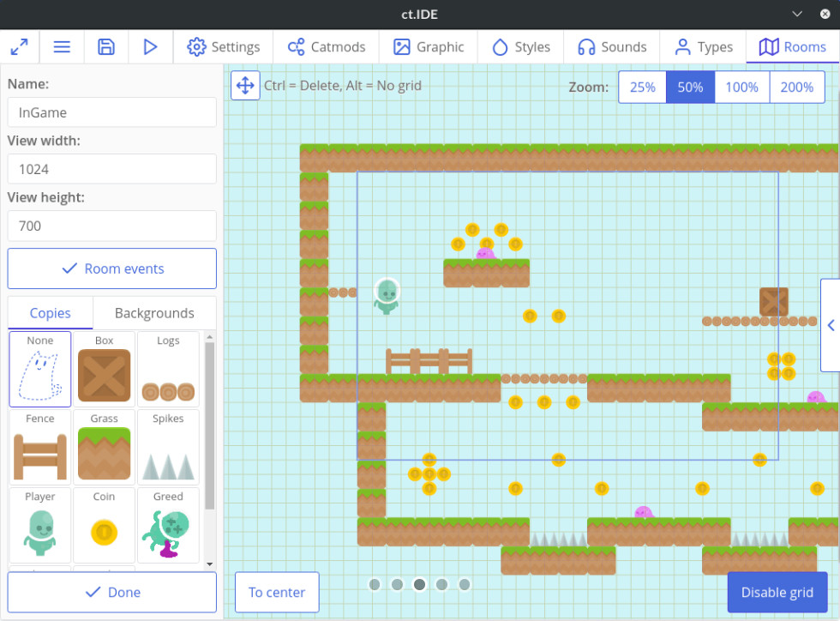Viewport: 840px width, 621px height.
Task: Select the fourth pagination dot
Action: point(442,584)
